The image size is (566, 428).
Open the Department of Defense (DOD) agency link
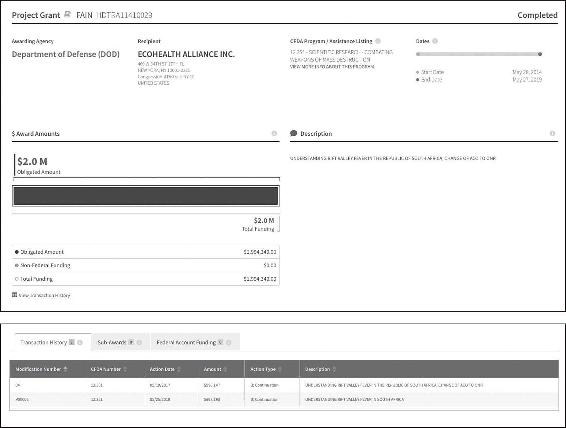click(66, 54)
